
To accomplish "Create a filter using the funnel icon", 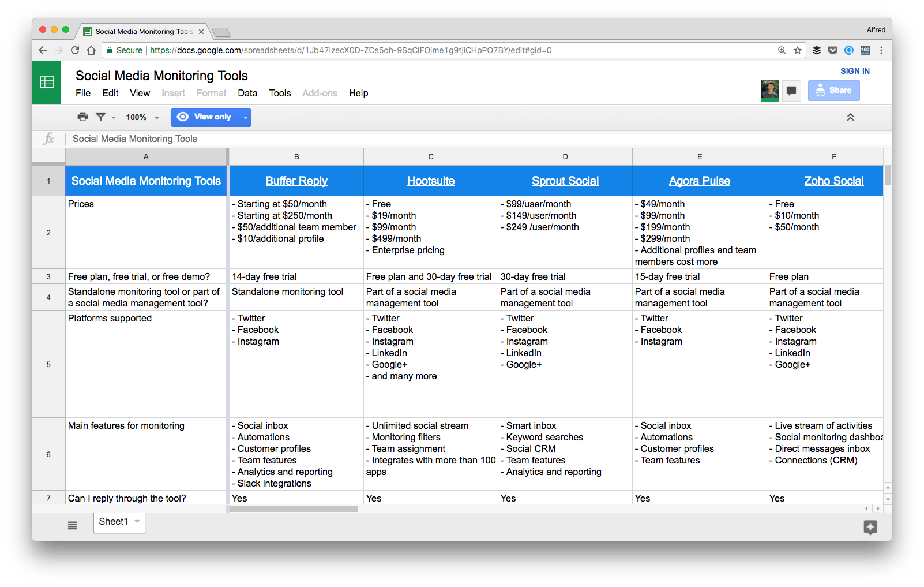I will tap(100, 117).
